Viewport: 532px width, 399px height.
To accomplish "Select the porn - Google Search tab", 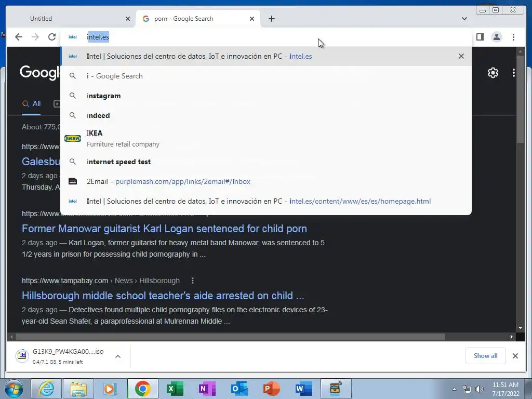I will pos(198,19).
